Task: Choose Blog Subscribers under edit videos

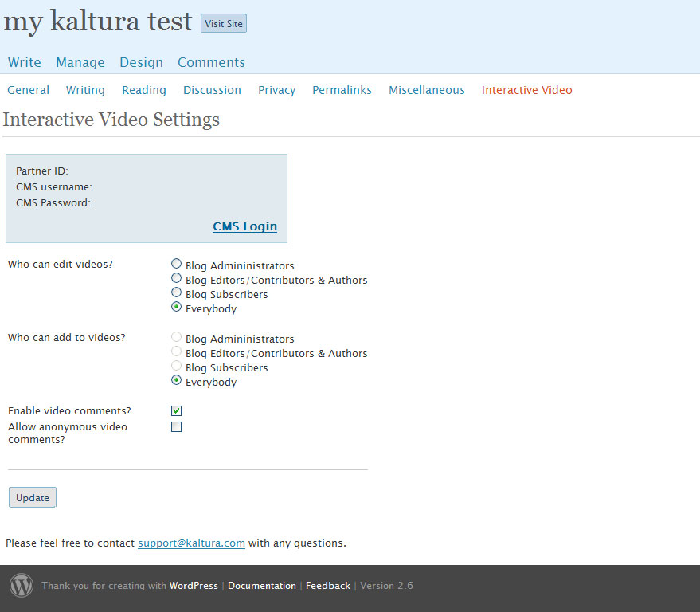Action: tap(176, 292)
